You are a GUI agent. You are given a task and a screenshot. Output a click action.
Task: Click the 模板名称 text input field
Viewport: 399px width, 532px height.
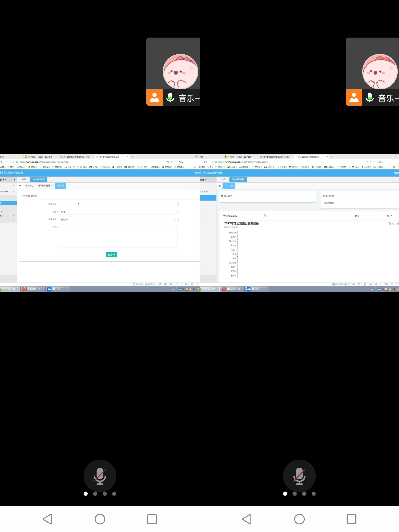118,204
